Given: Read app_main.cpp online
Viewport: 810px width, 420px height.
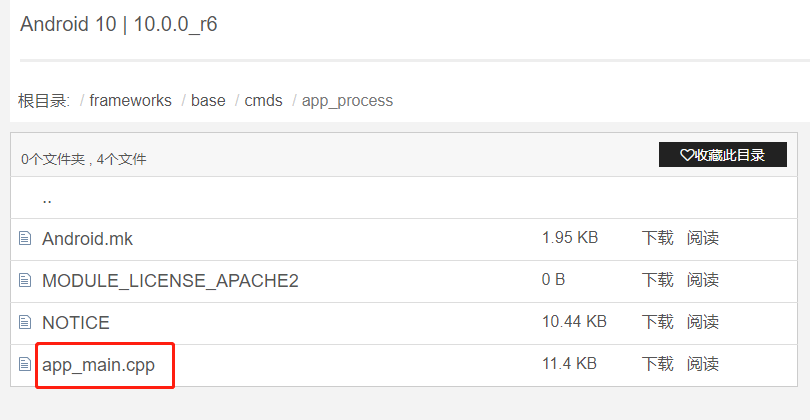Looking at the screenshot, I should [703, 364].
